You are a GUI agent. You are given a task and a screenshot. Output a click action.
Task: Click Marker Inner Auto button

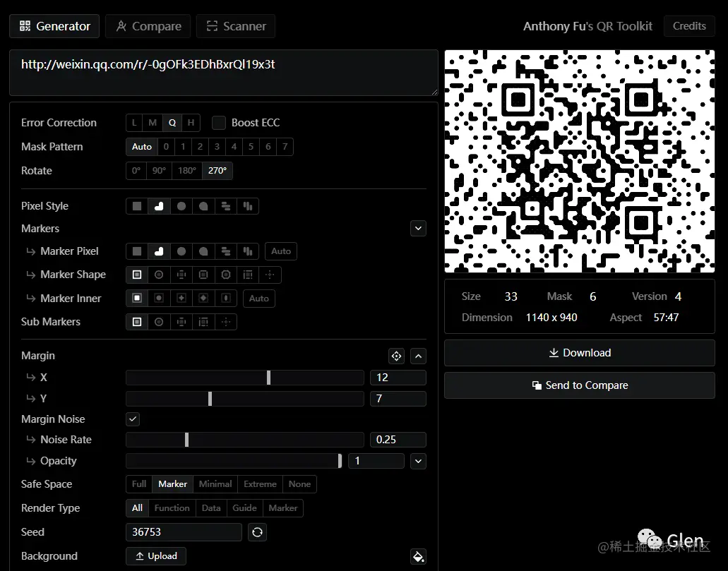click(259, 299)
